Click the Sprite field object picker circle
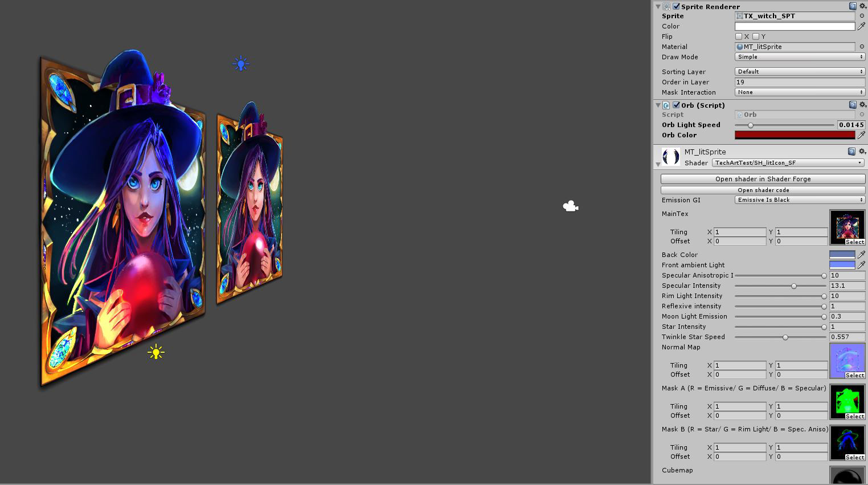Viewport: 868px width, 485px height. pyautogui.click(x=862, y=16)
